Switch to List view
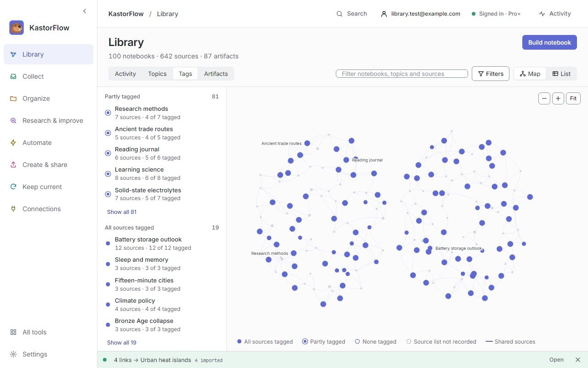Viewport: 588px width, 368px height. pyautogui.click(x=561, y=74)
